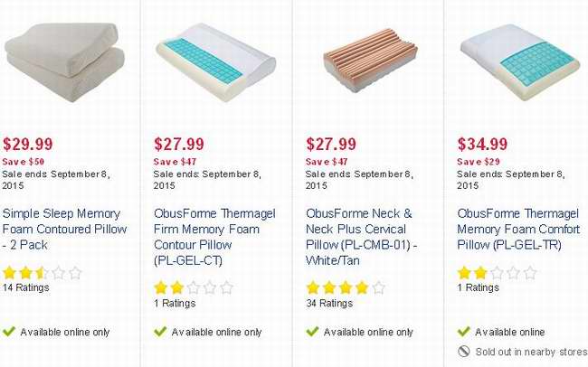Click the tan ridged cervical pillow image
Screen dimensions: 588x367
(x=371, y=61)
